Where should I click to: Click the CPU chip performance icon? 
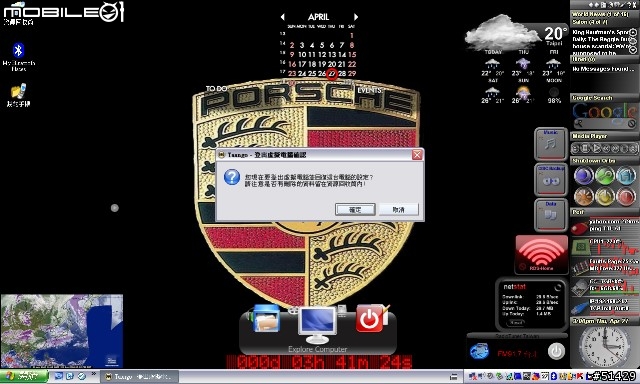click(580, 247)
